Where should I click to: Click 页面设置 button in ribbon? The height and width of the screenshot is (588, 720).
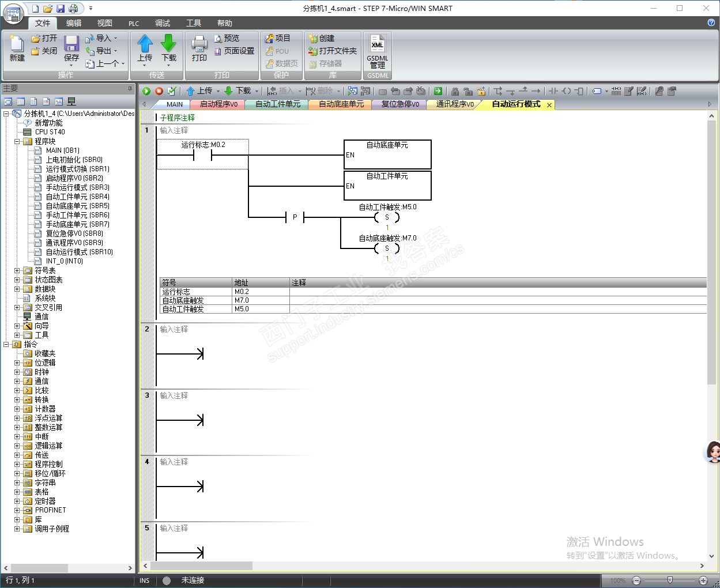click(x=234, y=51)
